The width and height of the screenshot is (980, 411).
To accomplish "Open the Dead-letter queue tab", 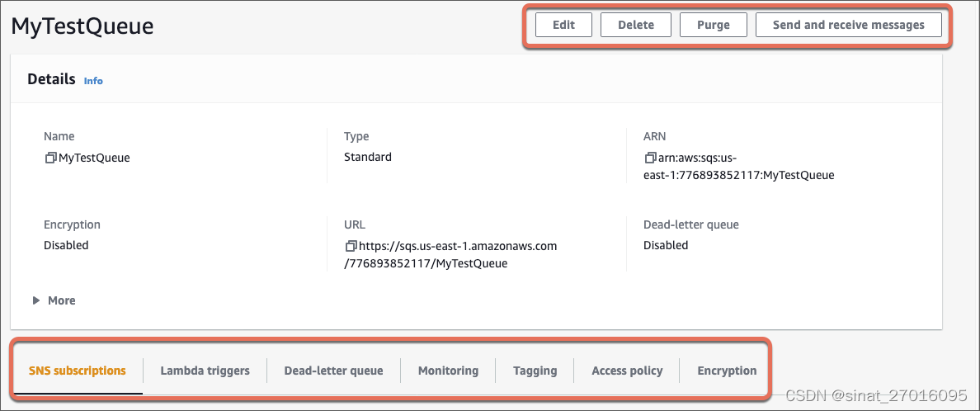I will tap(334, 371).
